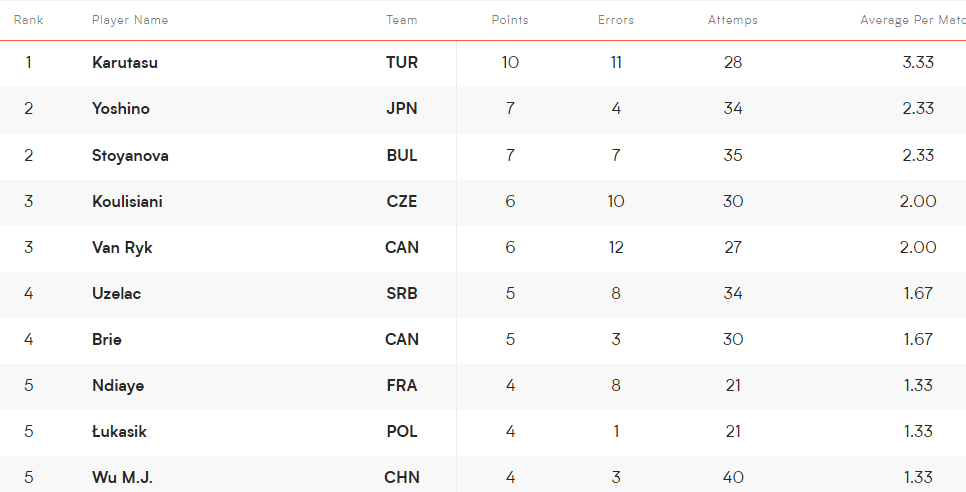This screenshot has width=966, height=492.
Task: Sort by the Team column header
Action: click(x=402, y=20)
